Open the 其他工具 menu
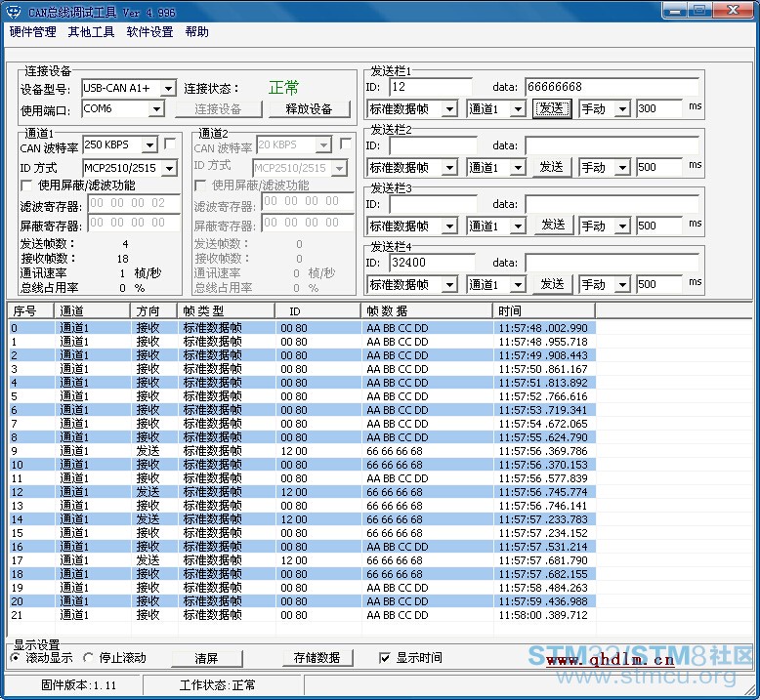Image resolution: width=760 pixels, height=700 pixels. tap(91, 32)
